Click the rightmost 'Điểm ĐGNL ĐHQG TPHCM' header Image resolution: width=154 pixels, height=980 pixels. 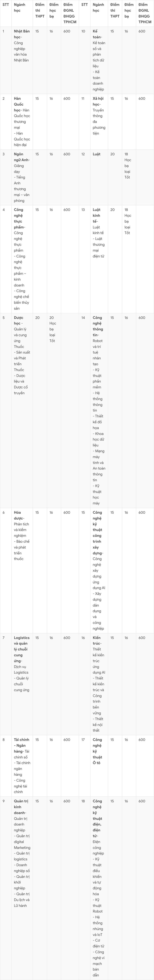point(145,13)
